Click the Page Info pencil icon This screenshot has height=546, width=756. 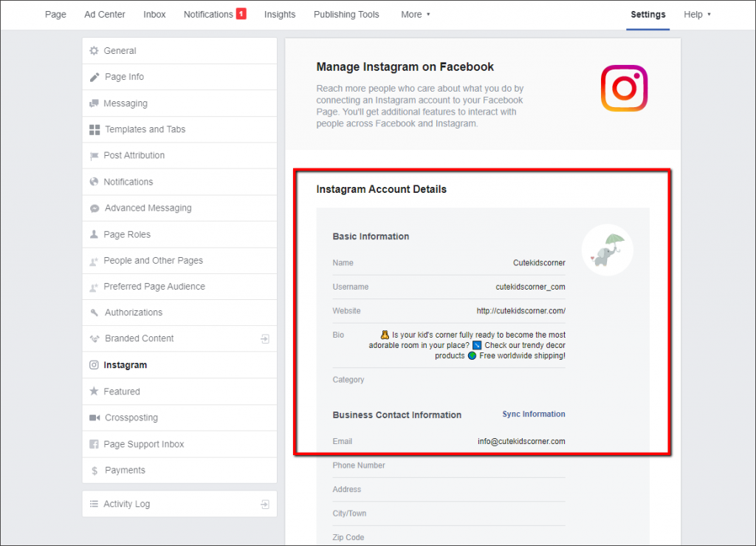point(94,77)
